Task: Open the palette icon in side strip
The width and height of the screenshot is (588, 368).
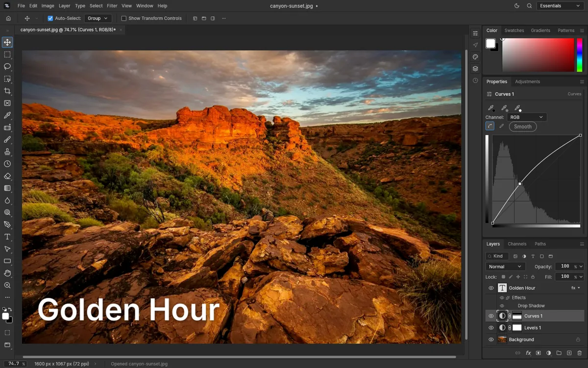Action: [x=475, y=57]
